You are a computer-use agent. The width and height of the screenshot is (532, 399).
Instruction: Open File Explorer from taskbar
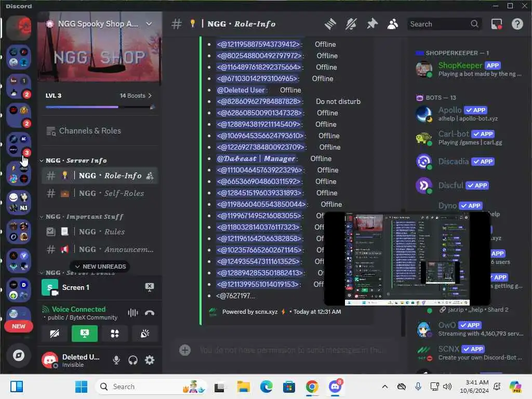[243, 387]
